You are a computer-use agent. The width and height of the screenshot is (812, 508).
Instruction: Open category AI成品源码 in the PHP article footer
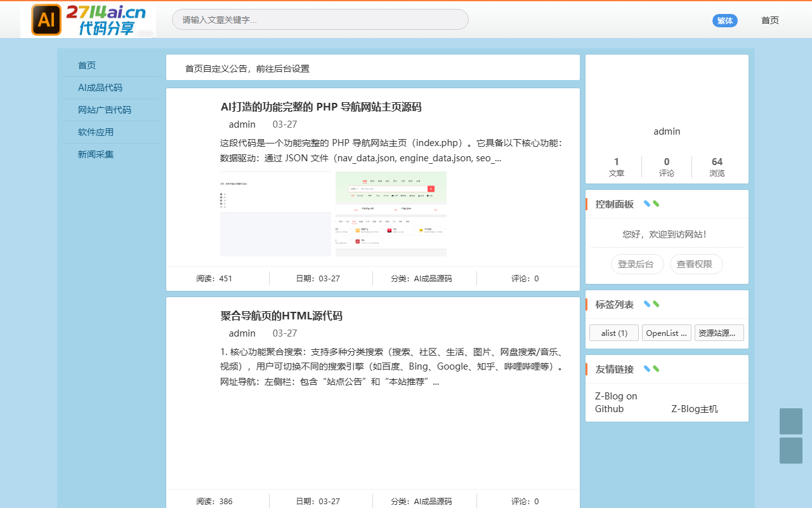coord(433,279)
